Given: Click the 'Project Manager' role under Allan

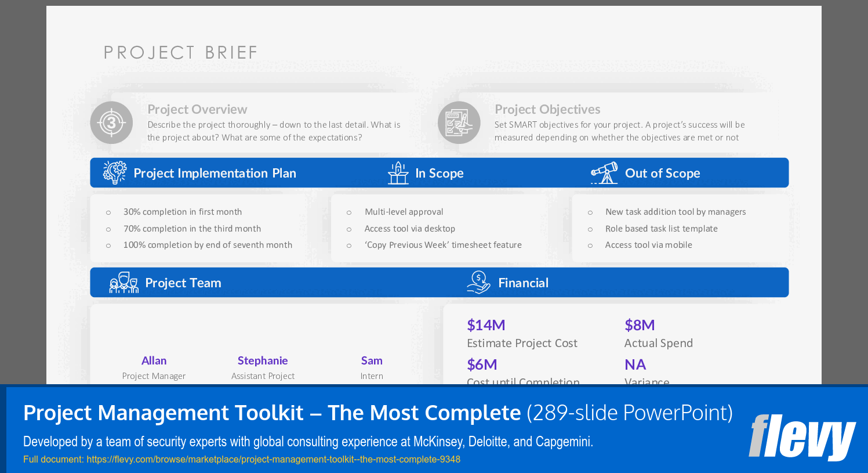Looking at the screenshot, I should (x=154, y=376).
